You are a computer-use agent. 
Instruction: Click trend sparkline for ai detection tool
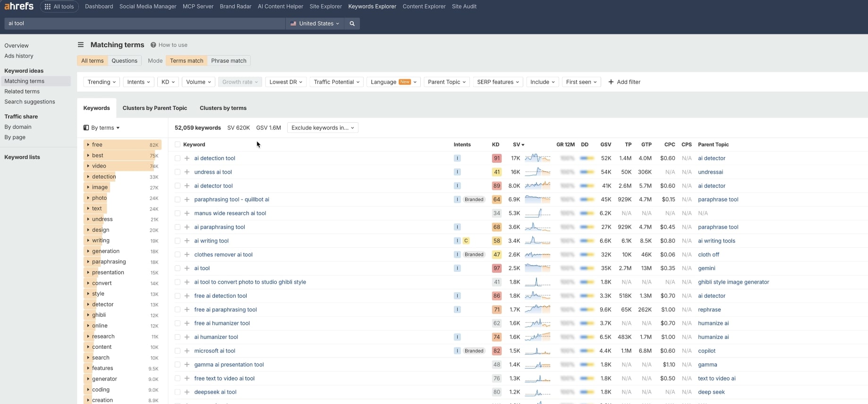(537, 158)
